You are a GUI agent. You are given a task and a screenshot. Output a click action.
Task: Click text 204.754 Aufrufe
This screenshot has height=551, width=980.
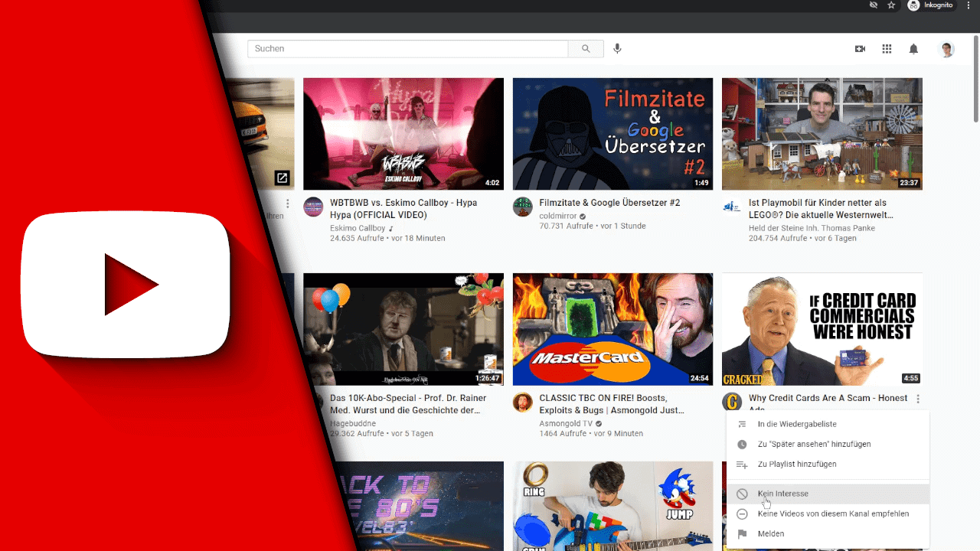tap(778, 238)
